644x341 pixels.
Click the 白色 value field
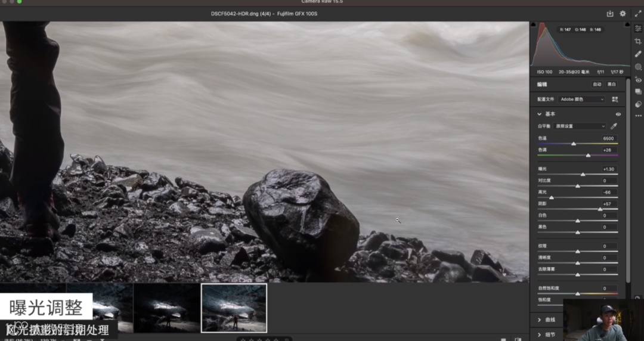coord(608,215)
